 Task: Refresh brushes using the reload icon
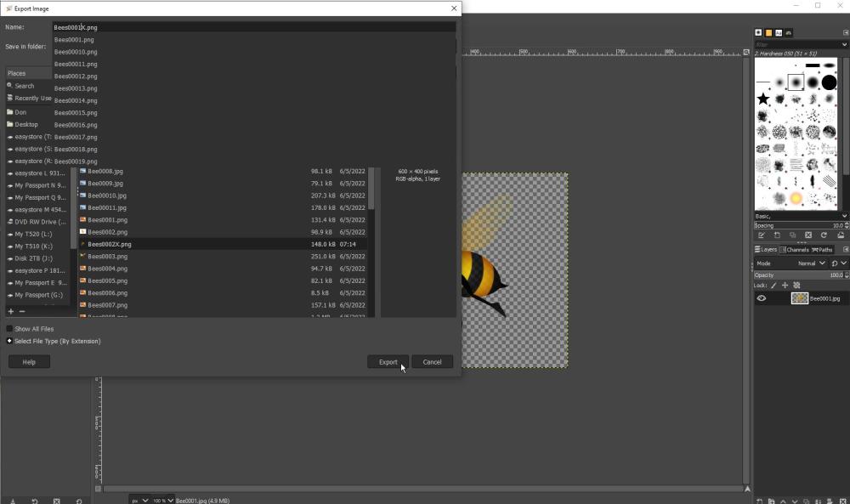(824, 235)
